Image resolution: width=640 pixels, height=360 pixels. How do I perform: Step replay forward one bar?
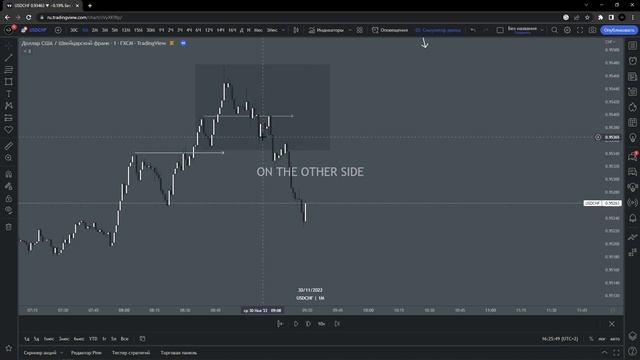tap(308, 324)
